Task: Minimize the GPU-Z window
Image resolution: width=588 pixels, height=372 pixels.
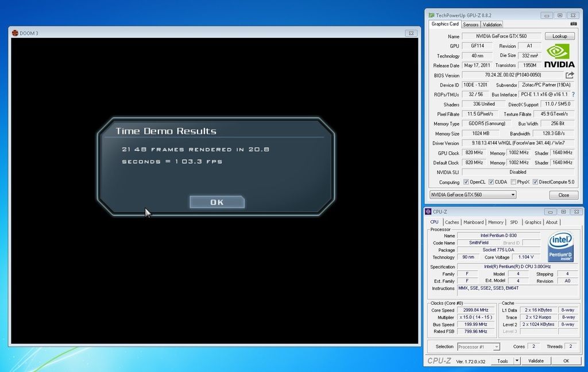Action: (547, 16)
